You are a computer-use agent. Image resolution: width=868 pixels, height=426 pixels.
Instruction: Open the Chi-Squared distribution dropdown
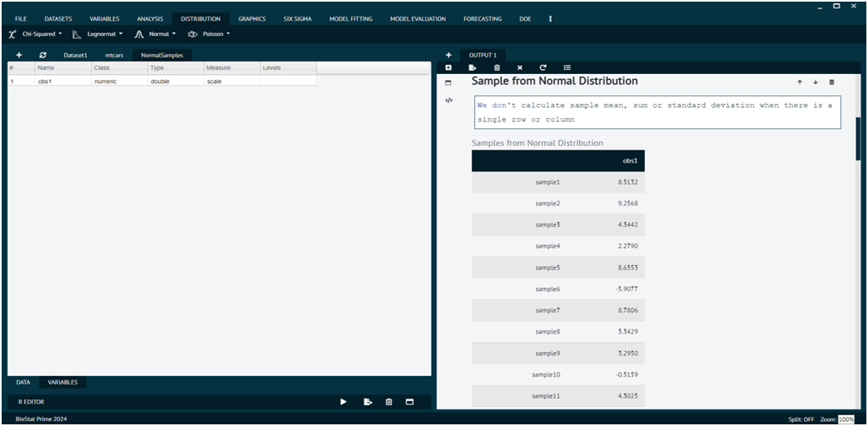42,34
